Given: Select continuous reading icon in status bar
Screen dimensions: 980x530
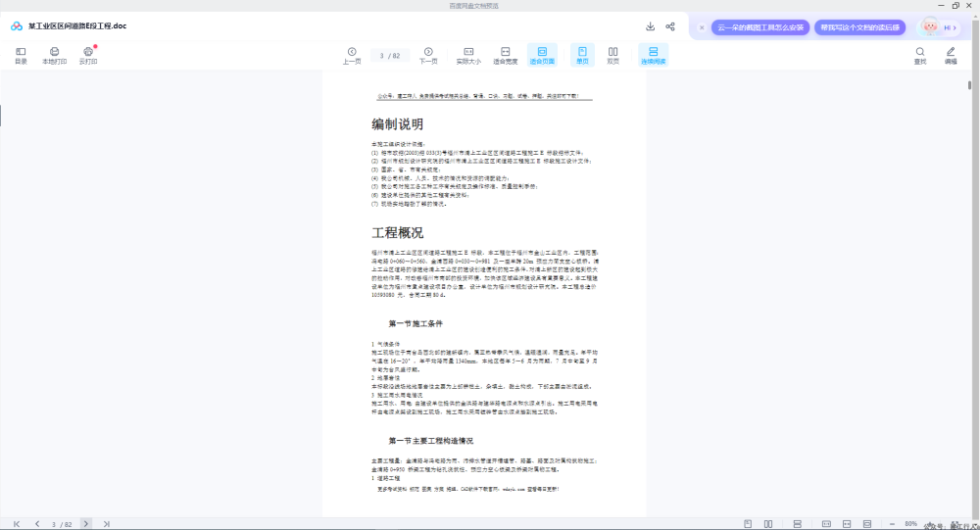Looking at the screenshot, I should click(x=798, y=524).
